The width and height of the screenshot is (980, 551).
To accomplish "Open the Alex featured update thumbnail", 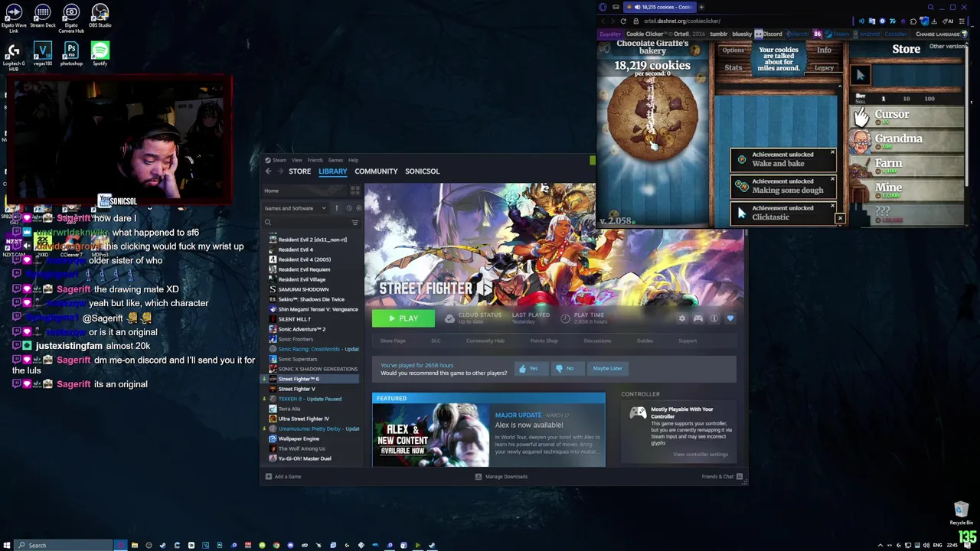I will pos(430,435).
